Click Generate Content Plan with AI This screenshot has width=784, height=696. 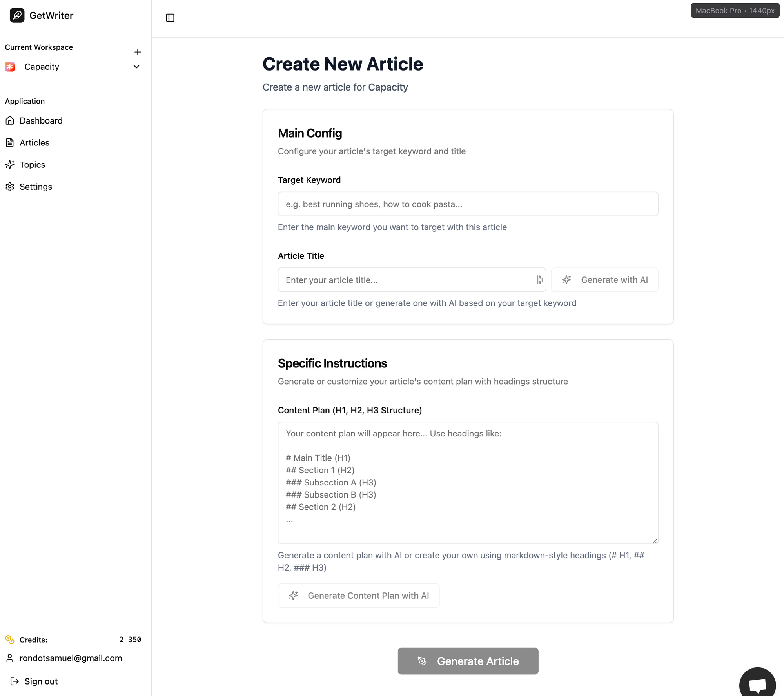(x=358, y=596)
